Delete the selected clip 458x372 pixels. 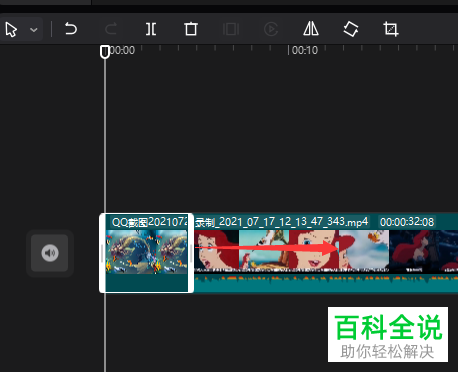click(191, 29)
